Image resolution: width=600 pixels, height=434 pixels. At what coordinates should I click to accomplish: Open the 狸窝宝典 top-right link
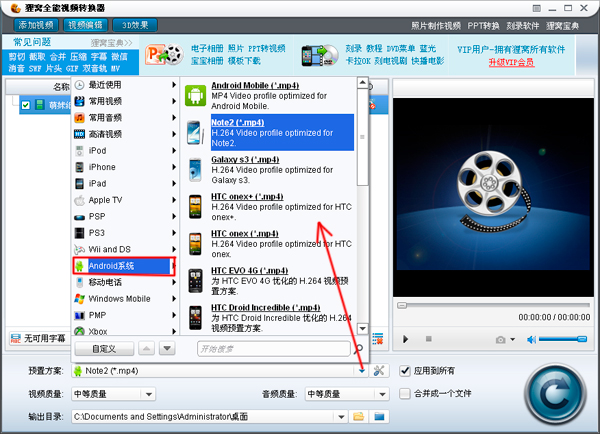point(562,26)
